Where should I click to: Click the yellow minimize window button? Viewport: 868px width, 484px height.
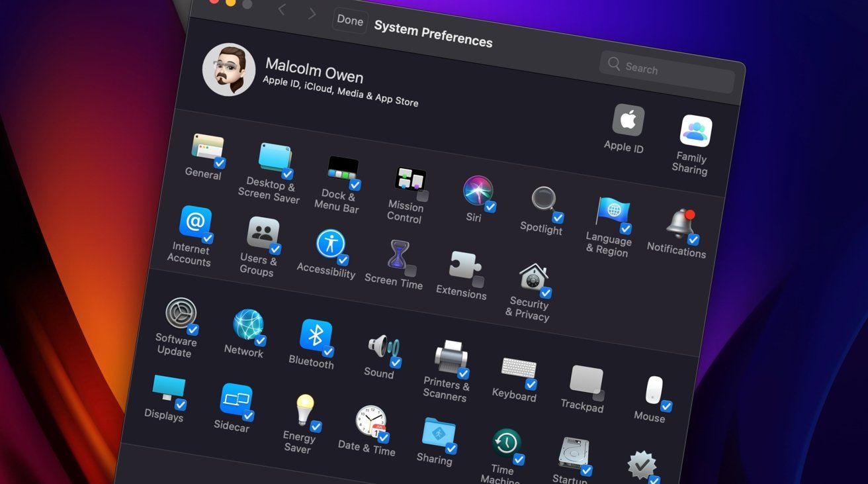[x=230, y=2]
